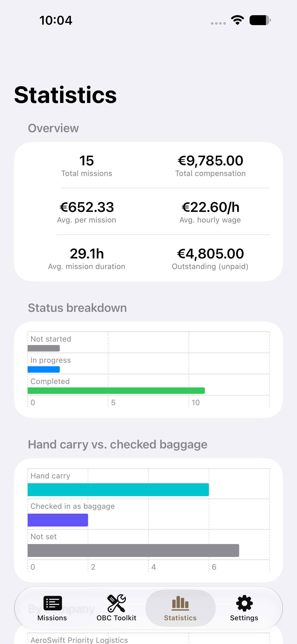Tap the Total missions count
297x644 pixels.
pos(87,161)
